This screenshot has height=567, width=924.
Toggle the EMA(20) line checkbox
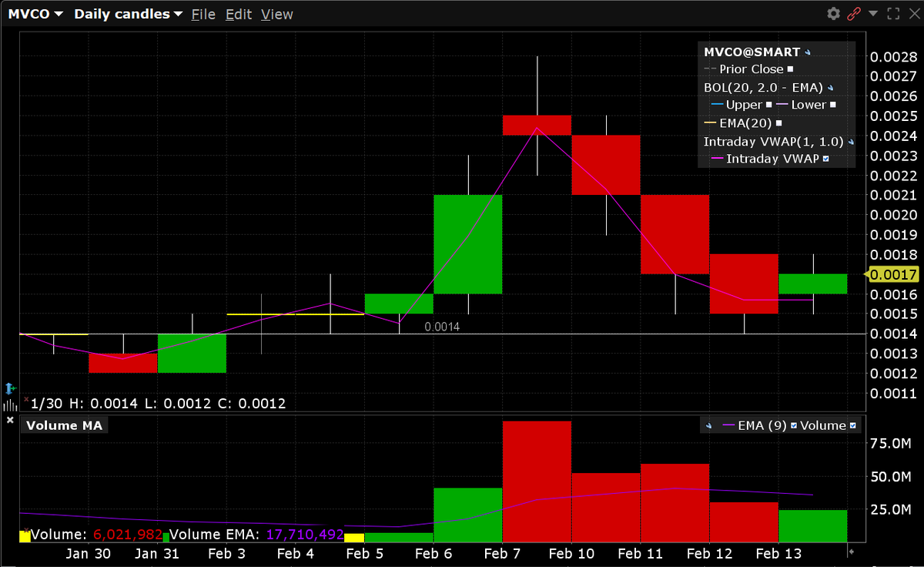(x=778, y=123)
